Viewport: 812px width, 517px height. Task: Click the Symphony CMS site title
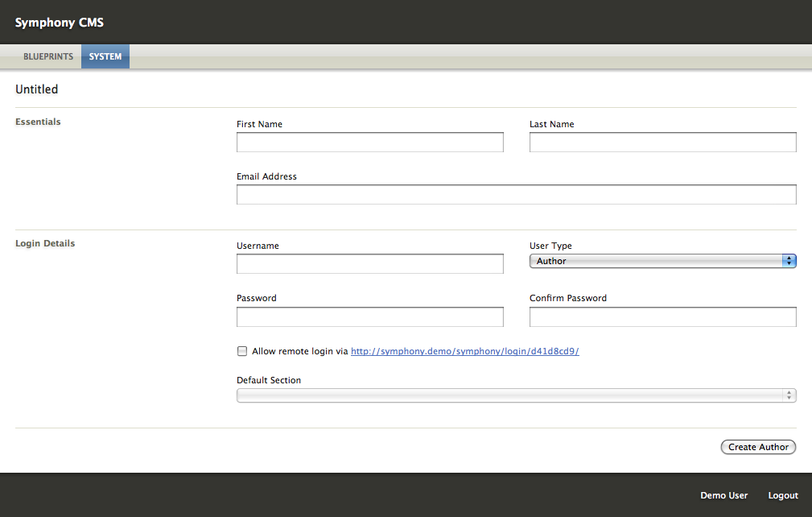60,23
